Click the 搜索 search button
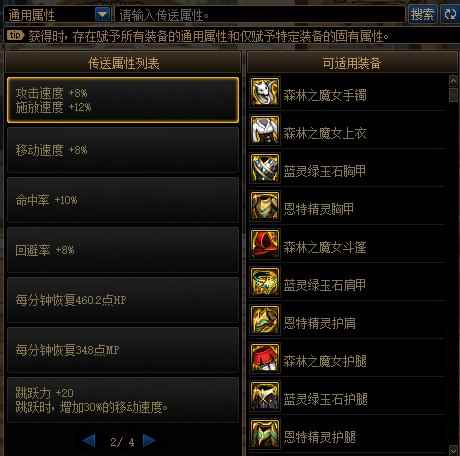460x456 pixels. point(422,14)
